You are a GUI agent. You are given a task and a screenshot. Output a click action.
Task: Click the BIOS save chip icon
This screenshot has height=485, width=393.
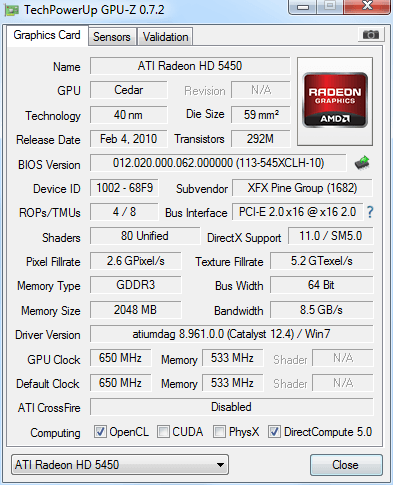tap(362, 163)
